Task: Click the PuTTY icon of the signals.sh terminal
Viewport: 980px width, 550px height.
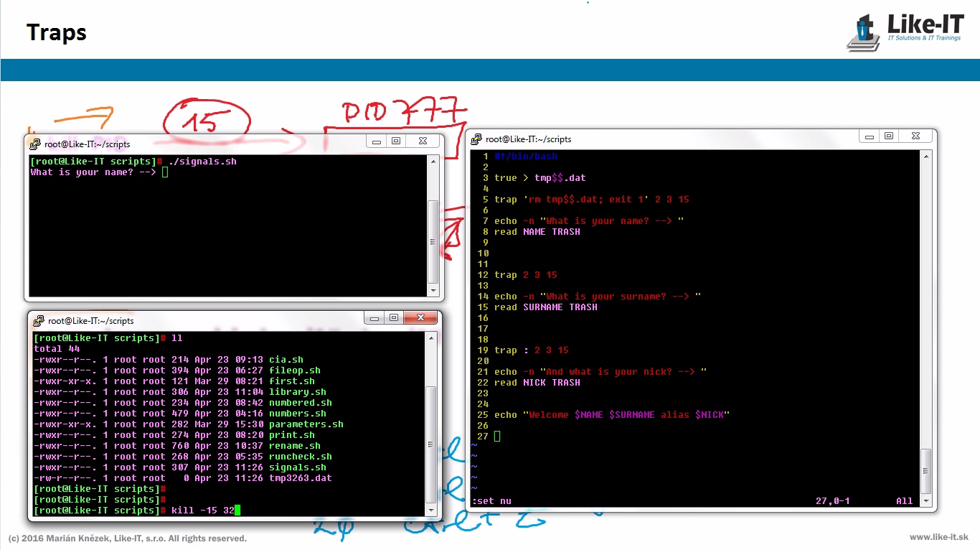Action: (x=34, y=144)
